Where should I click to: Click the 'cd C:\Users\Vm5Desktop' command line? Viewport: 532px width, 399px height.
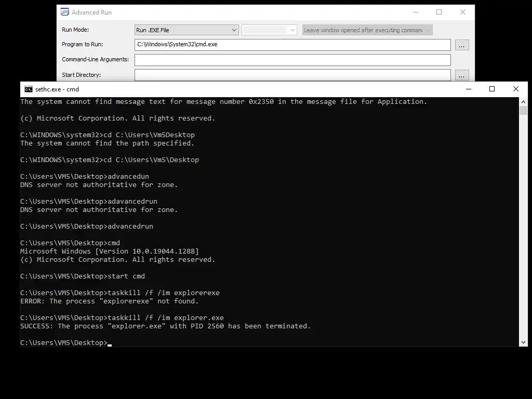point(108,135)
